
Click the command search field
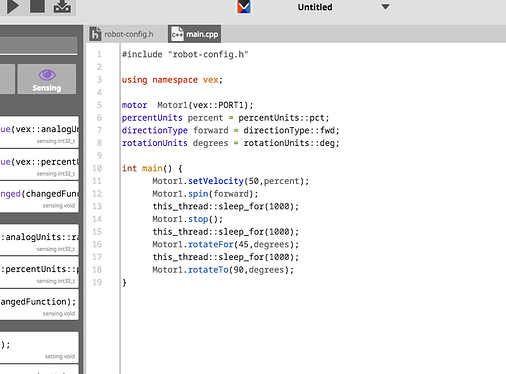click(39, 45)
